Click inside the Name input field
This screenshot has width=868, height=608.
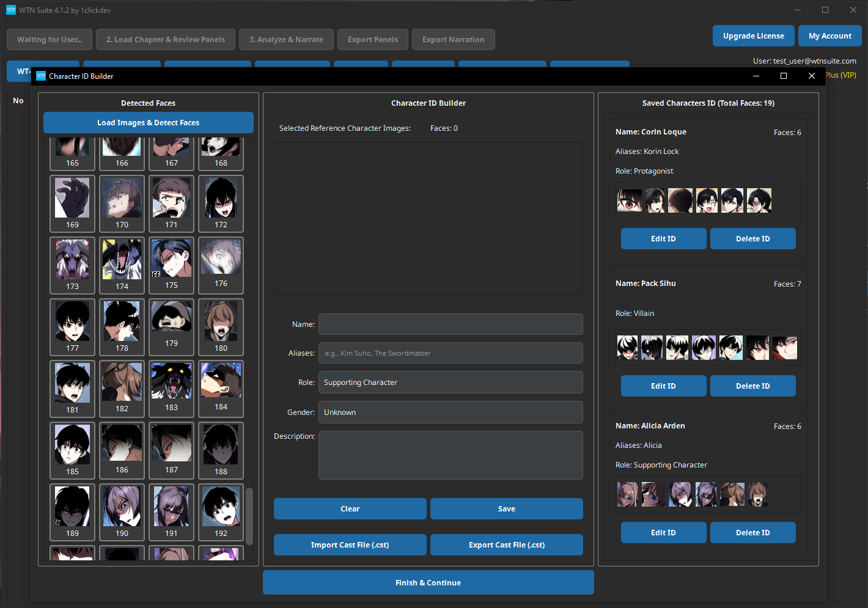coord(451,324)
